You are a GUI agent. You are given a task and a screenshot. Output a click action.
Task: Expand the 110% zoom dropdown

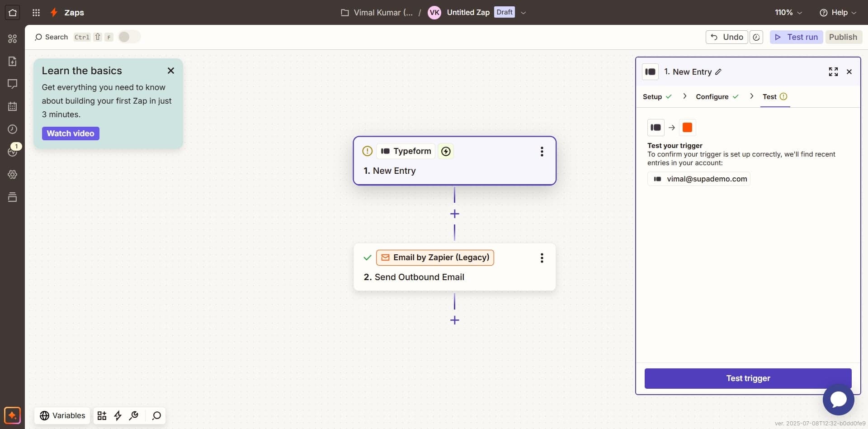coord(788,13)
